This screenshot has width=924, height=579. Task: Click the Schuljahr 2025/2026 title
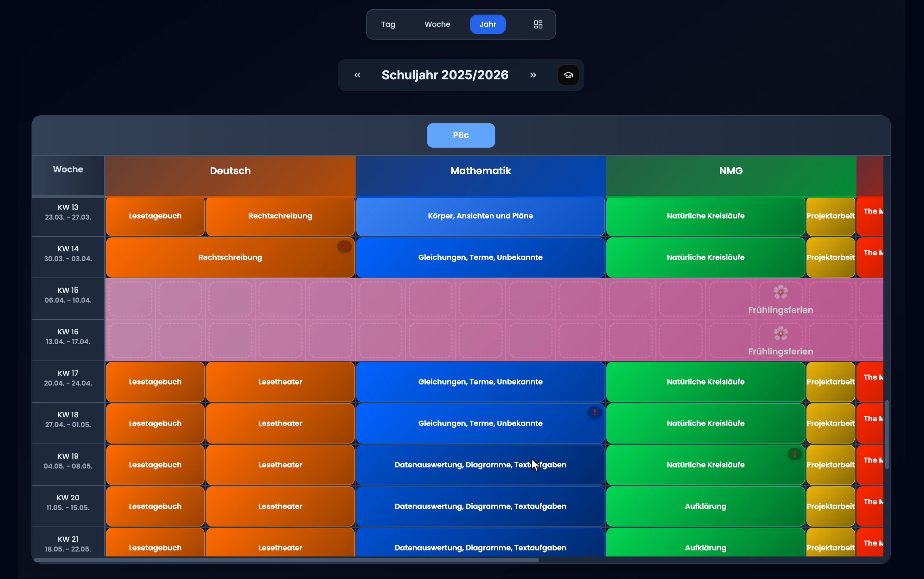(445, 75)
